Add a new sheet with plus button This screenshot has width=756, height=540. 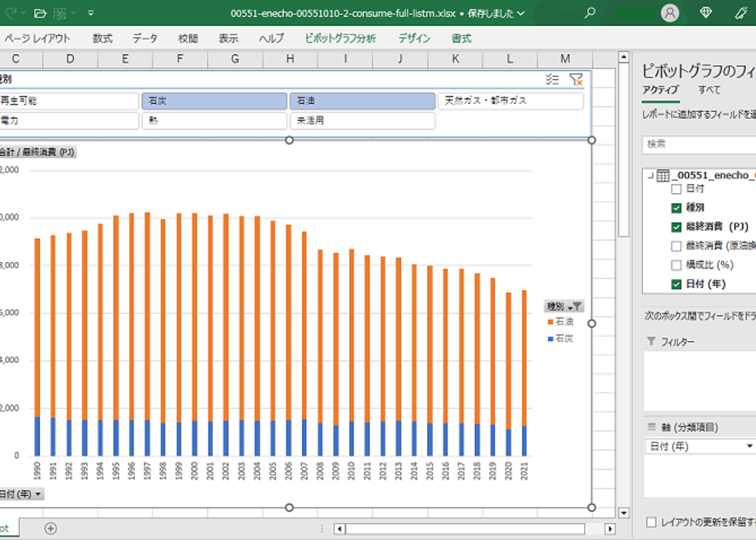[51, 529]
